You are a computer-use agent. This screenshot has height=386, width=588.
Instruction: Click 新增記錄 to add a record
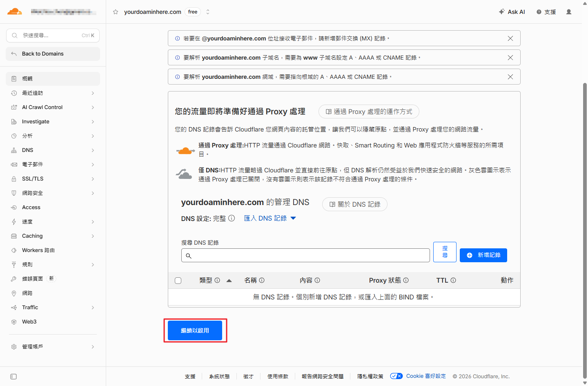click(483, 255)
